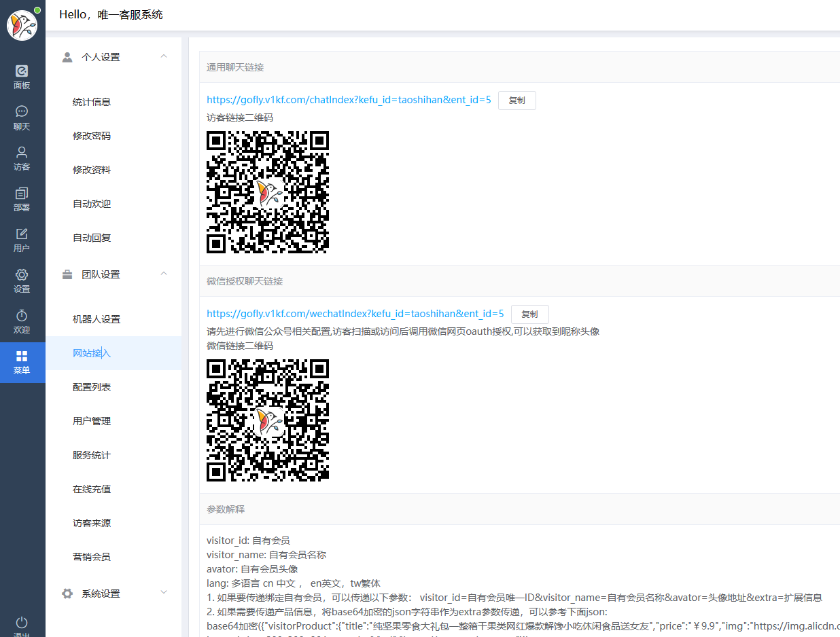This screenshot has width=840, height=637.
Task: Open the 面板 dashboard icon
Action: pyautogui.click(x=22, y=71)
